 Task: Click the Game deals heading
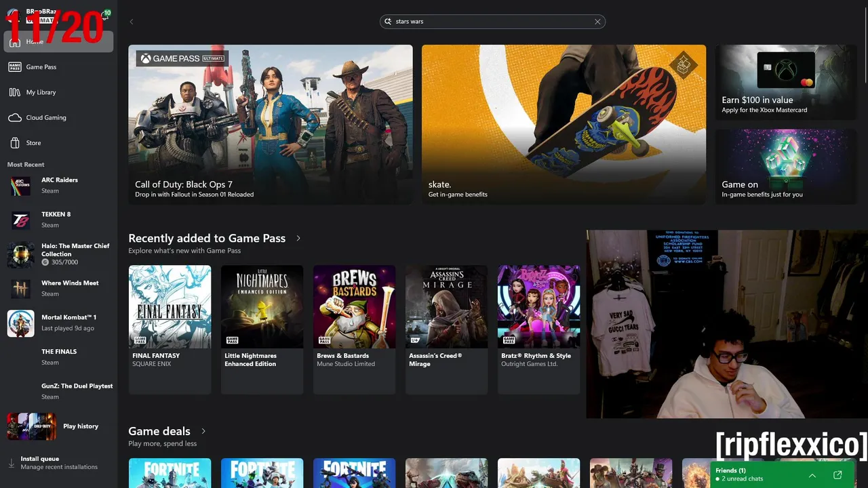click(159, 431)
